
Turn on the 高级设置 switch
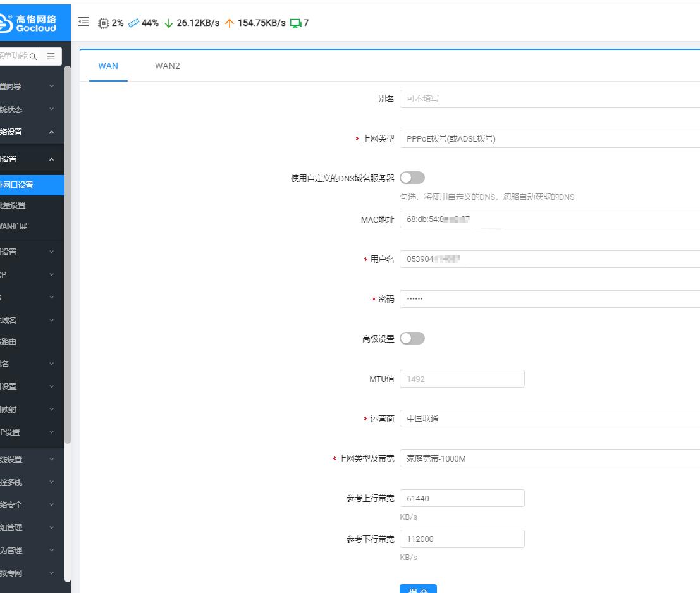point(412,339)
